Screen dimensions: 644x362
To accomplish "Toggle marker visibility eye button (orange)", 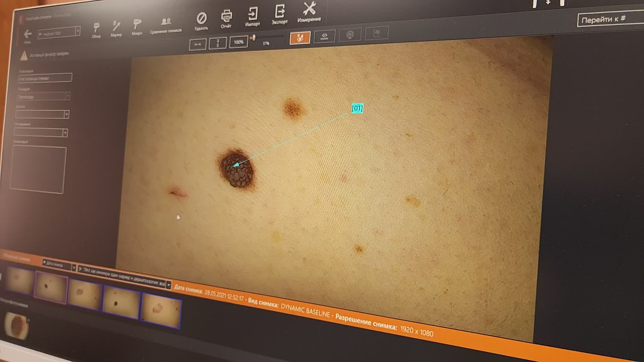I will (x=300, y=38).
